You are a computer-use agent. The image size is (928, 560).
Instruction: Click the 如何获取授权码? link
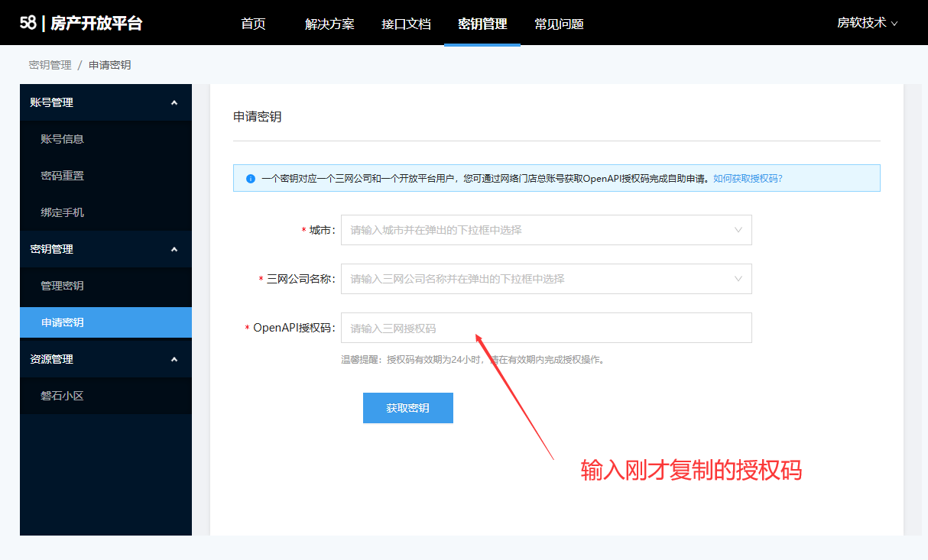pyautogui.click(x=748, y=179)
